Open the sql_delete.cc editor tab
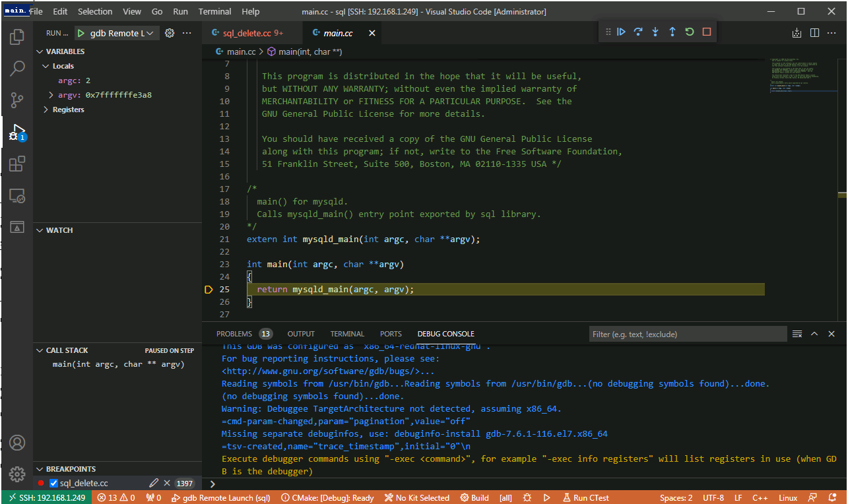This screenshot has height=504, width=848. [x=247, y=33]
